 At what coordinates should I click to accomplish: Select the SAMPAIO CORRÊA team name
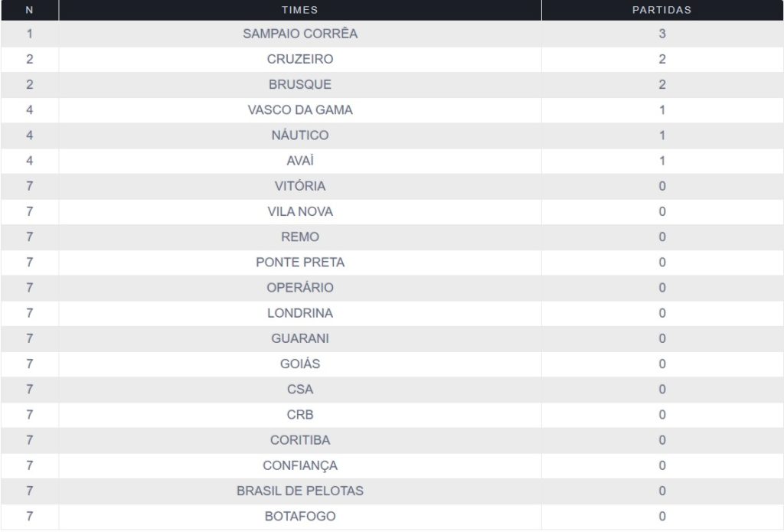tap(300, 34)
